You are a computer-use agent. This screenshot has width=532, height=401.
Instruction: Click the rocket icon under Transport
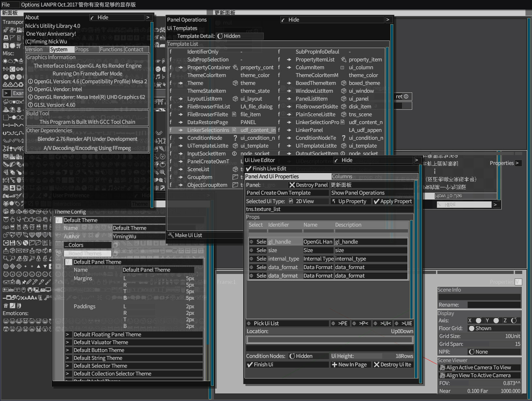point(6,30)
